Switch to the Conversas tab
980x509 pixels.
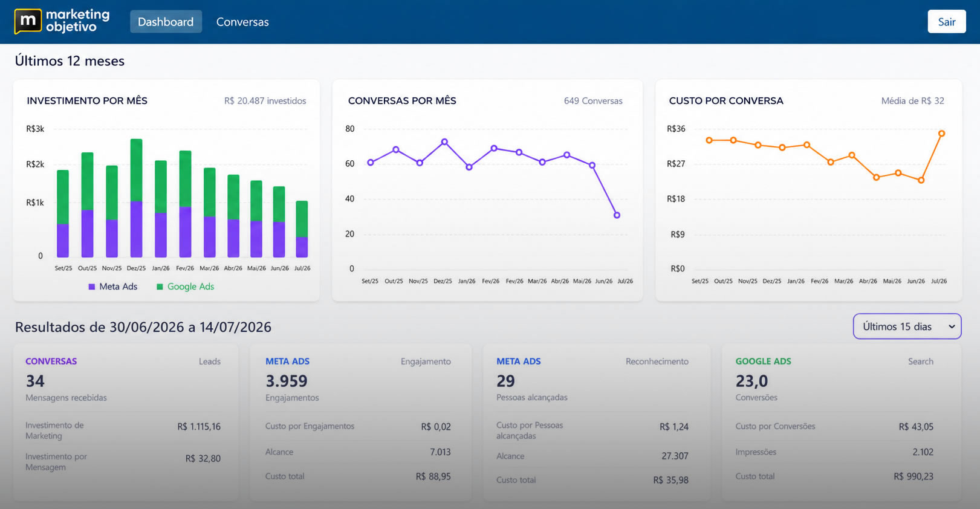[x=242, y=22]
